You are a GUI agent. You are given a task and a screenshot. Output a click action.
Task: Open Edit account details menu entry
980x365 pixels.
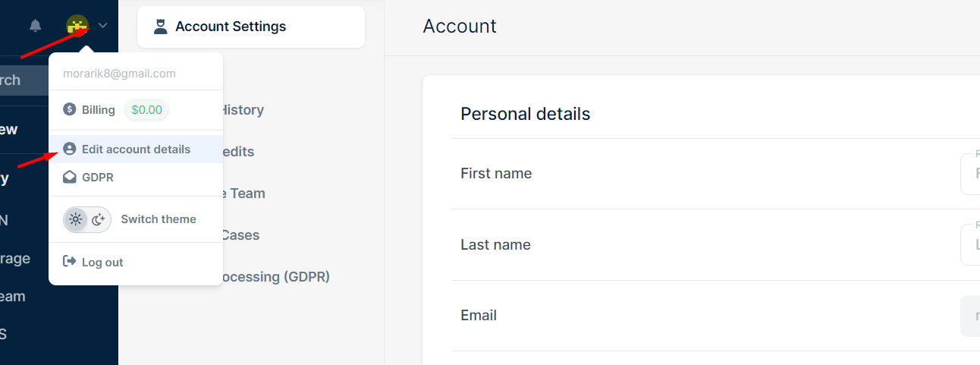click(x=136, y=149)
